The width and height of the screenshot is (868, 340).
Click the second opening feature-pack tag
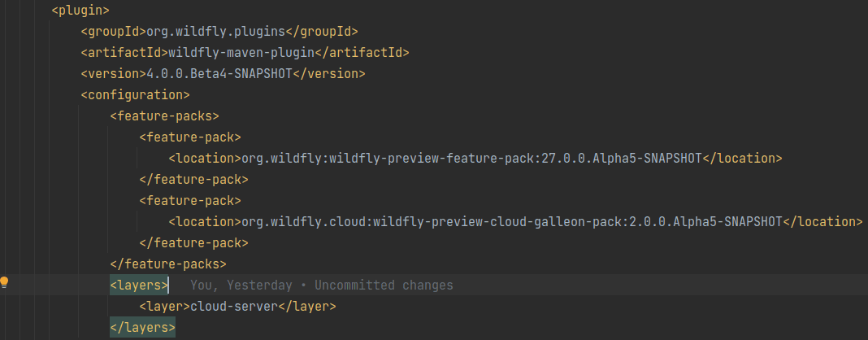[190, 201]
